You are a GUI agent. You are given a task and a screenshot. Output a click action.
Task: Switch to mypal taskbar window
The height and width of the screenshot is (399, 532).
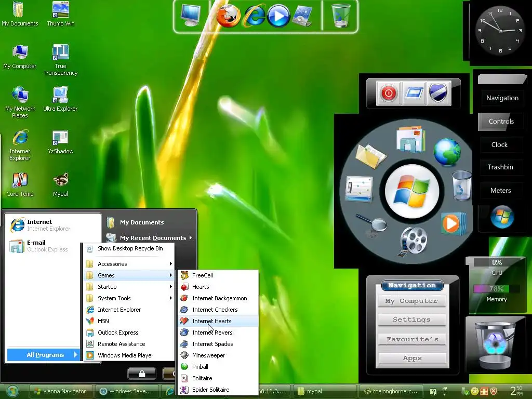click(x=325, y=391)
